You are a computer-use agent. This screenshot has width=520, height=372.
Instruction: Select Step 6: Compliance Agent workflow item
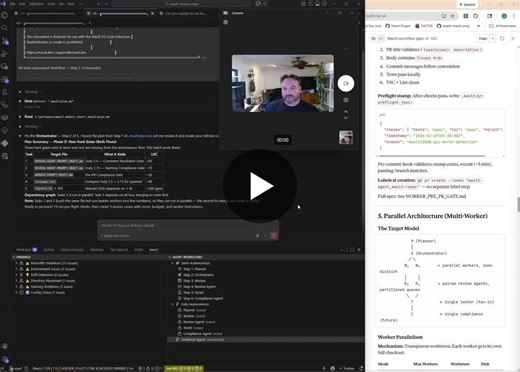coord(203,298)
